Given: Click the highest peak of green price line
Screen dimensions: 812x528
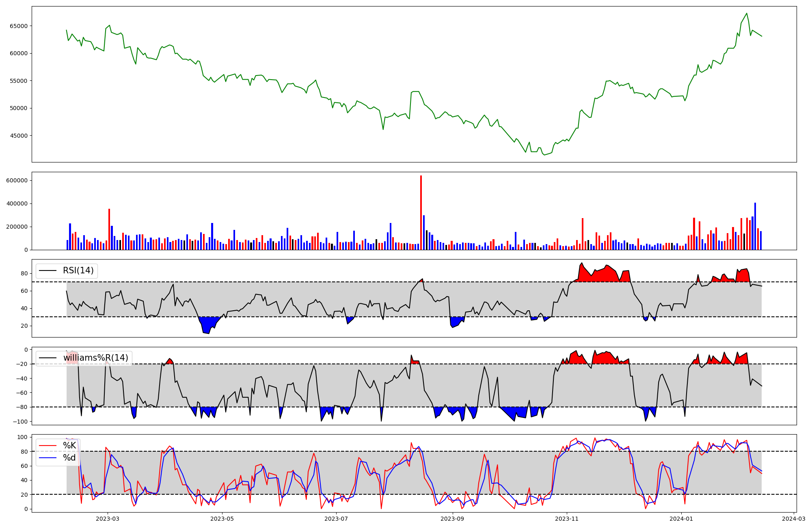Looking at the screenshot, I should click(747, 13).
